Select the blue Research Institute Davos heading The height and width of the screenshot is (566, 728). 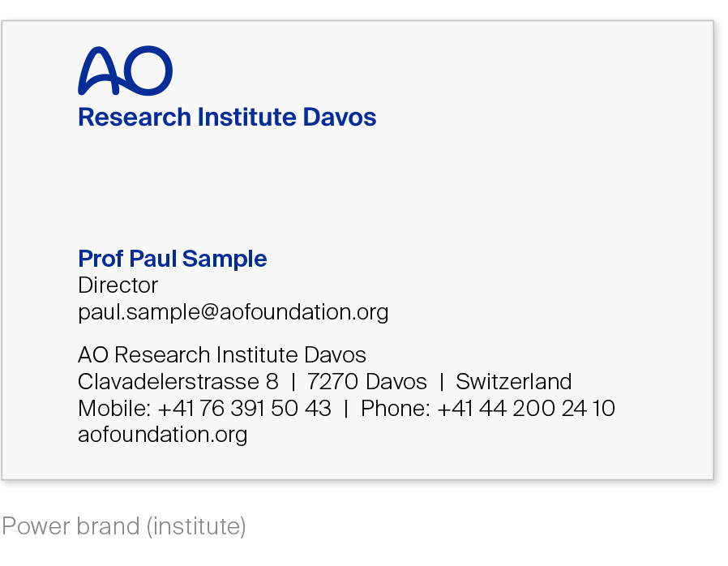tap(227, 117)
